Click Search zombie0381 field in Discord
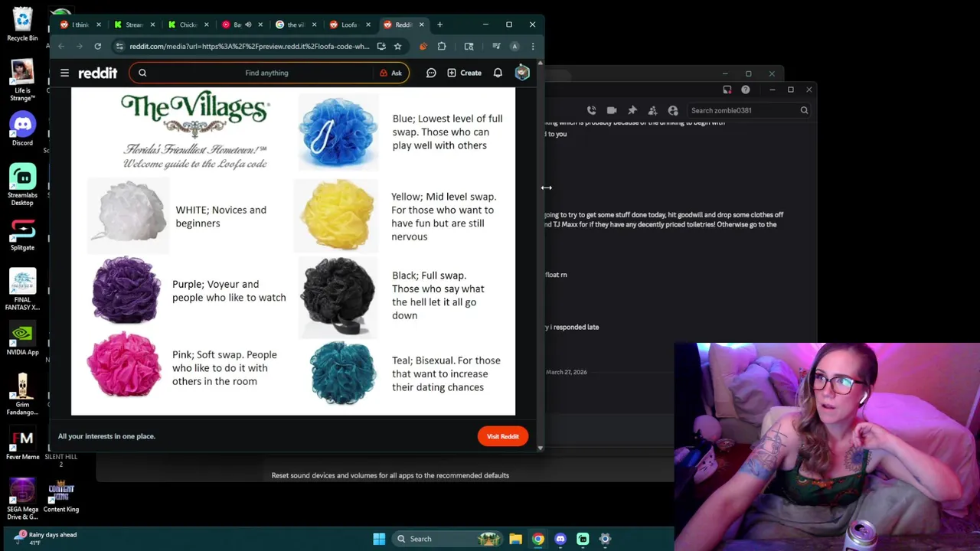The width and height of the screenshot is (980, 551). pos(749,110)
